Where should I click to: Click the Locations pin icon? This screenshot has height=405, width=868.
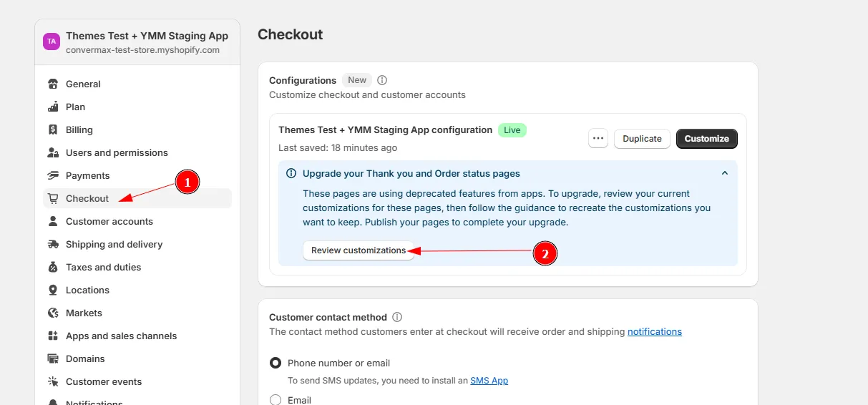click(x=53, y=291)
